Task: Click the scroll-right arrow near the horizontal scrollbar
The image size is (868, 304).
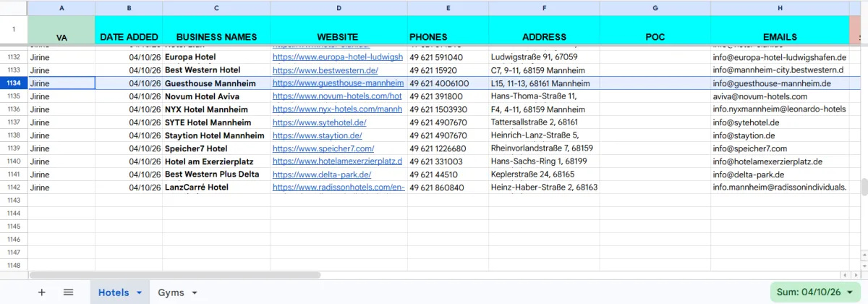Action: click(x=854, y=275)
